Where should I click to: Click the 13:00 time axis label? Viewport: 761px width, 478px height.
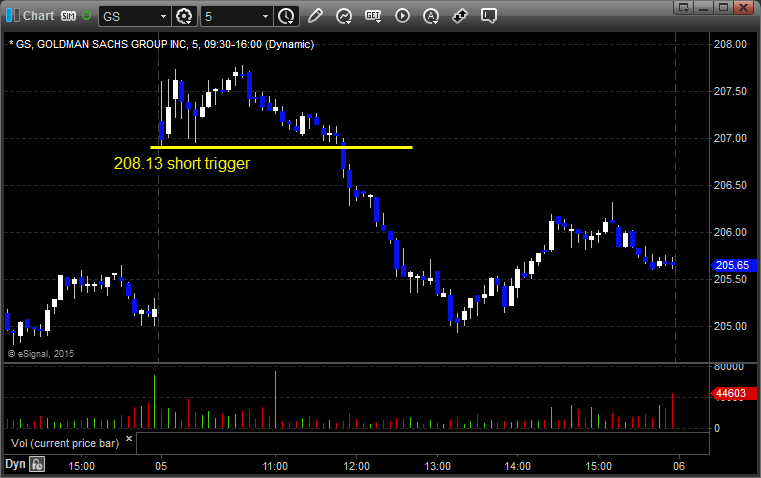click(437, 466)
